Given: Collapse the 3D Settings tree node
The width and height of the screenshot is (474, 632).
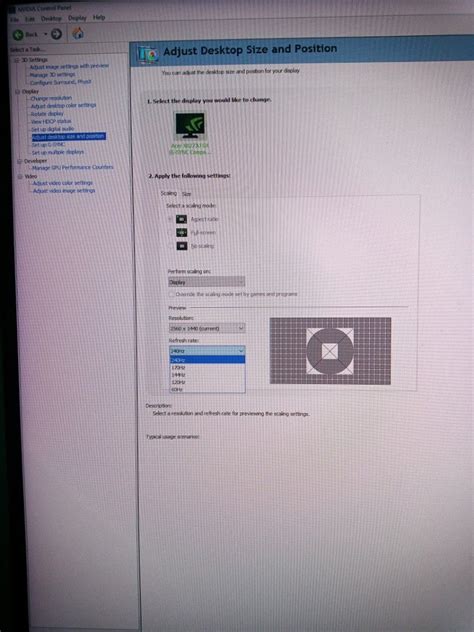Looking at the screenshot, I should tap(17, 60).
